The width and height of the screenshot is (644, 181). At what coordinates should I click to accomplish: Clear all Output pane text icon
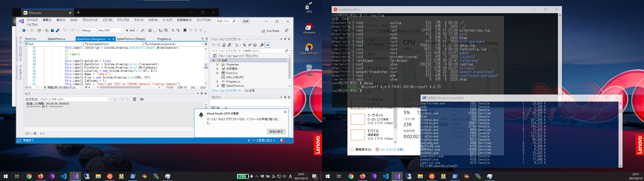click(x=135, y=99)
